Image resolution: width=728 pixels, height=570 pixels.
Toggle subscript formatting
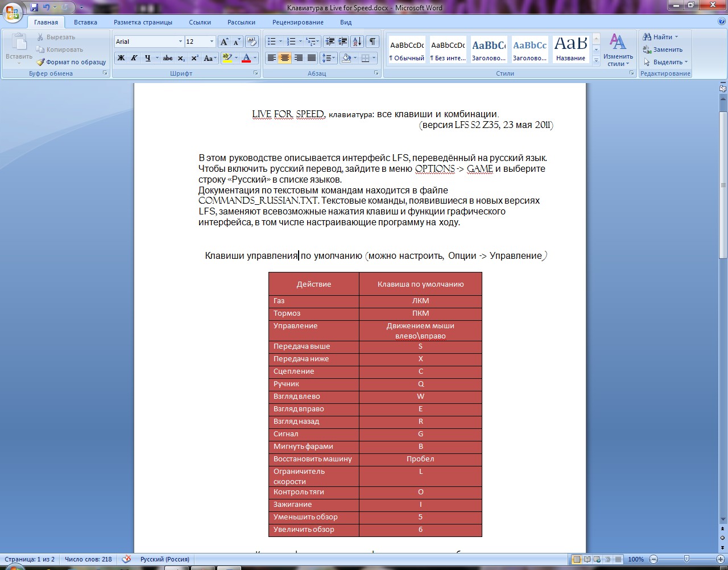click(181, 58)
